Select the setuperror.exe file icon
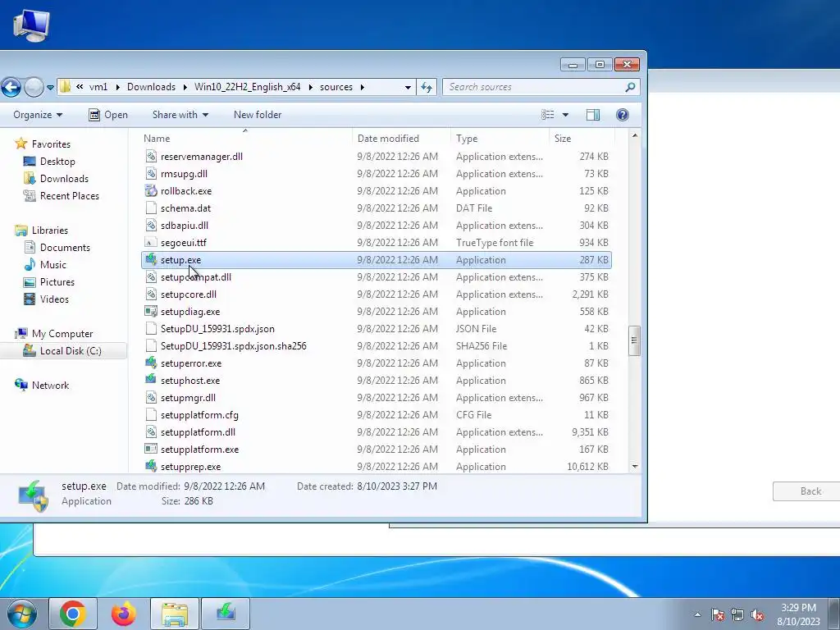The image size is (840, 630). tap(151, 363)
